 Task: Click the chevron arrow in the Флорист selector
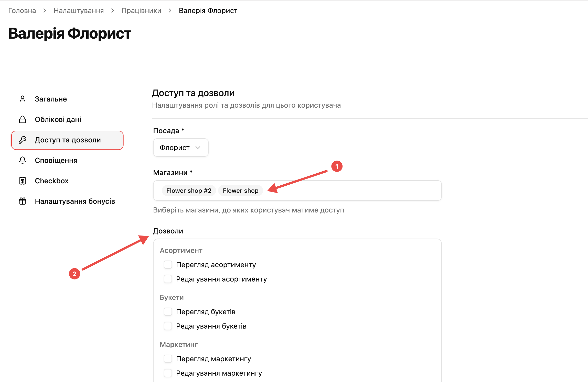(x=198, y=148)
